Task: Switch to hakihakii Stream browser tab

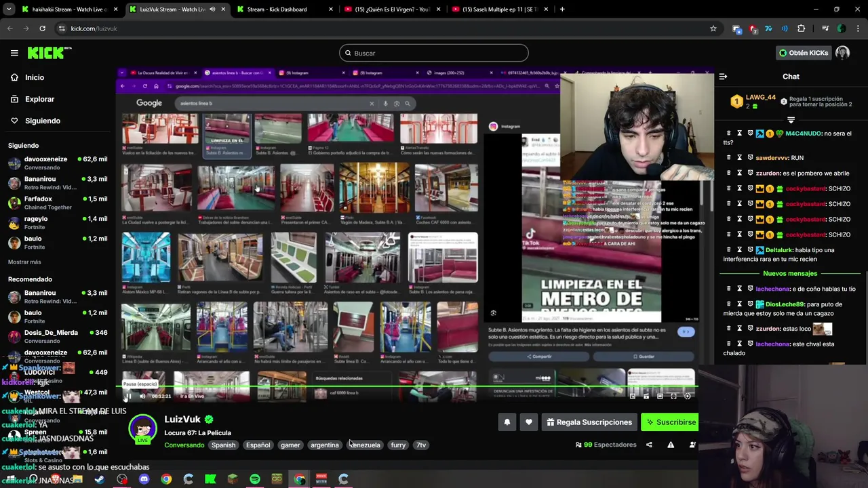Action: [70, 9]
